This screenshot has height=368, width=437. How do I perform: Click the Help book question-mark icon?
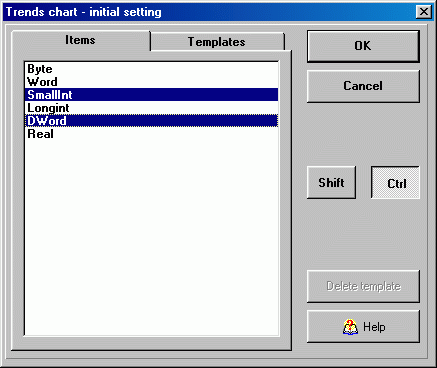(350, 327)
